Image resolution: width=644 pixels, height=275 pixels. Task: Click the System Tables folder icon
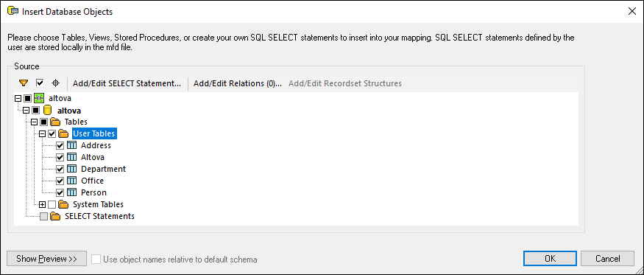tap(63, 204)
